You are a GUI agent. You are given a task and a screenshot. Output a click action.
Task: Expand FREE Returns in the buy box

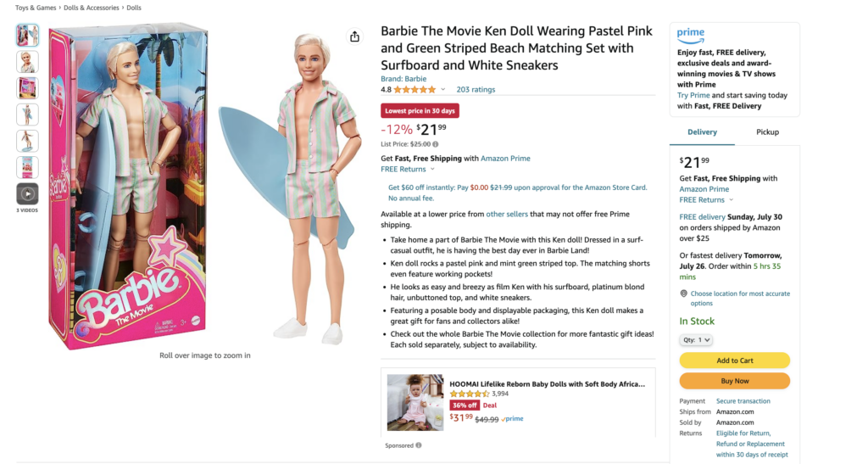(x=706, y=200)
